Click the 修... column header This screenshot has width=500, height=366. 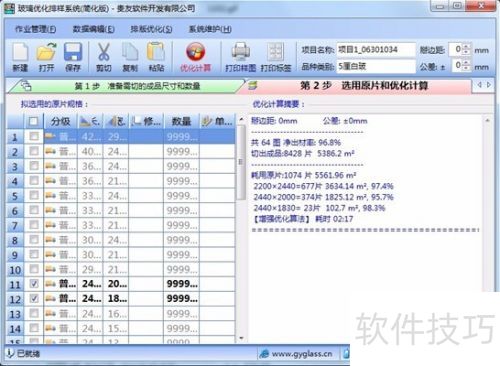click(x=146, y=121)
